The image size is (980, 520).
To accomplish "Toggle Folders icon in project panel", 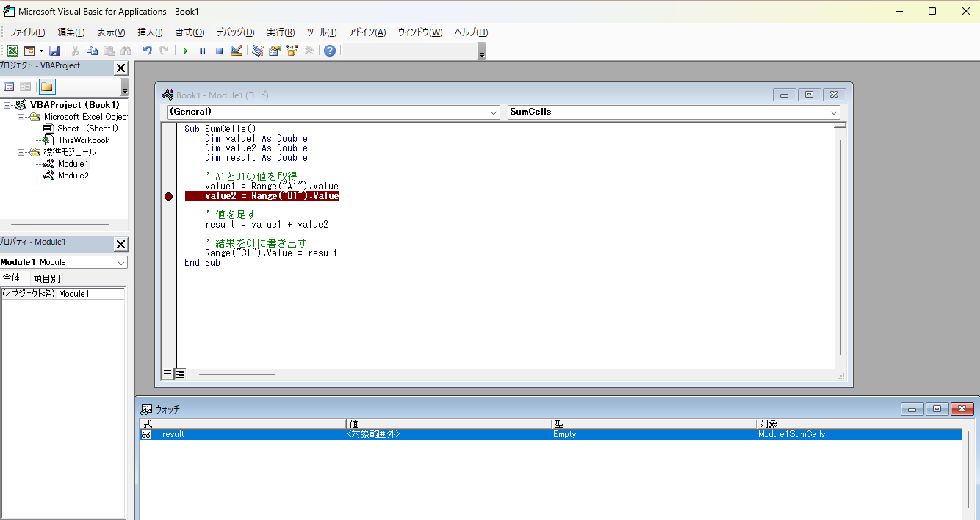I will click(46, 87).
